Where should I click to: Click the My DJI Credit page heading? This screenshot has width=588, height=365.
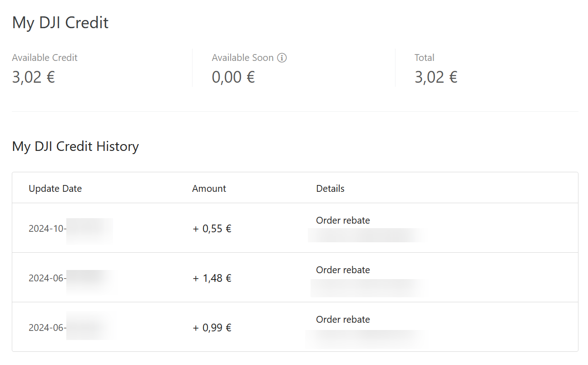coord(60,23)
